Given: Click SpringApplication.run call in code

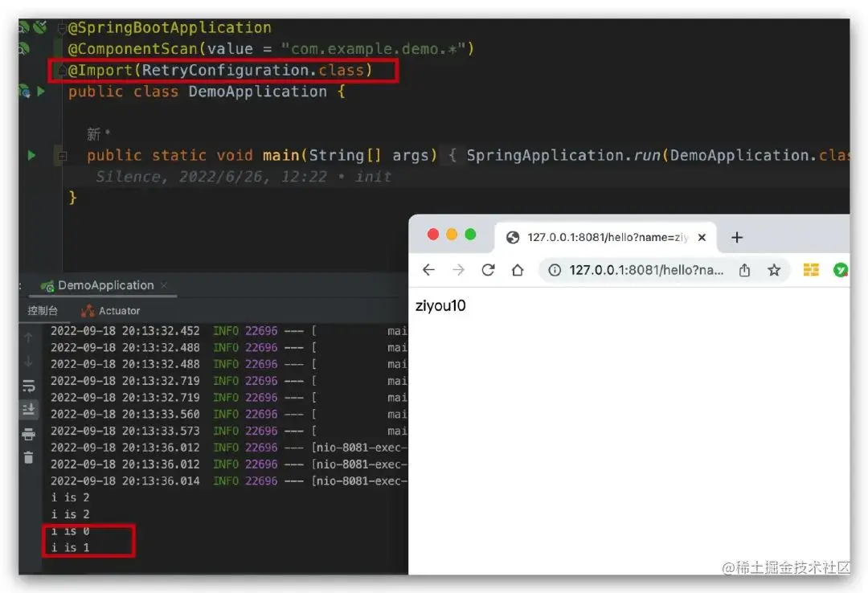Looking at the screenshot, I should coord(563,155).
